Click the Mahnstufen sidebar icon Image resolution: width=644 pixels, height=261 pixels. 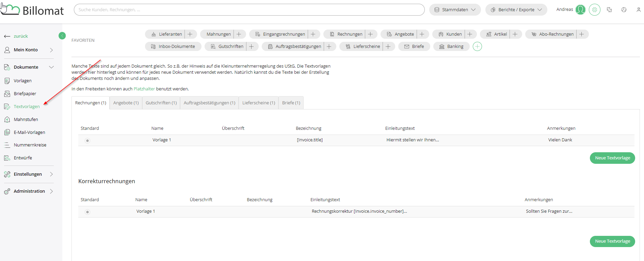click(7, 120)
